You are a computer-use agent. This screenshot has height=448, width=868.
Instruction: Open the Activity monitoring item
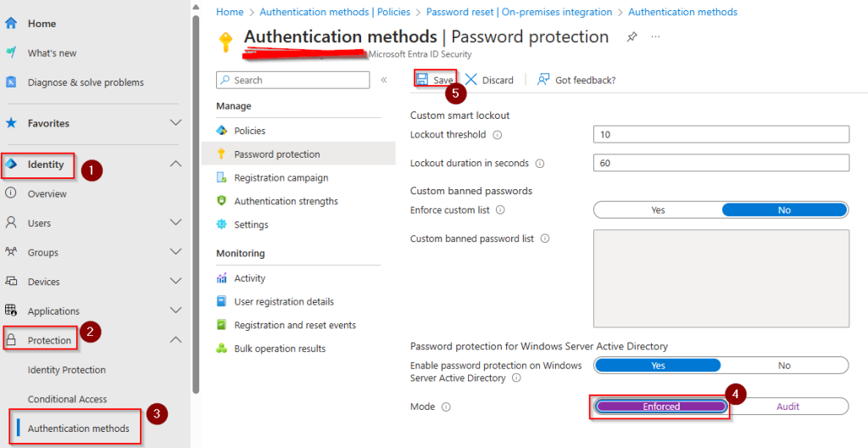pyautogui.click(x=249, y=278)
